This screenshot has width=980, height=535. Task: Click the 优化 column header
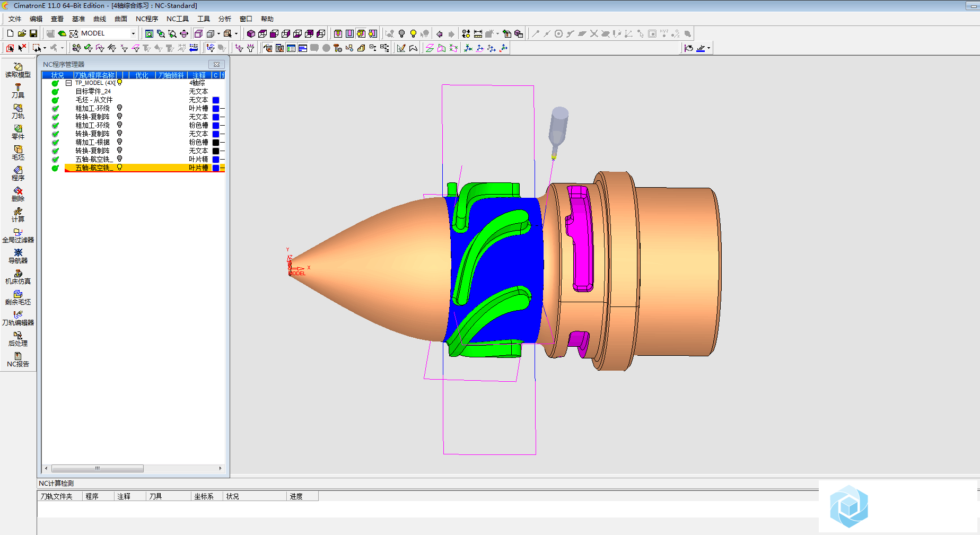pos(142,75)
